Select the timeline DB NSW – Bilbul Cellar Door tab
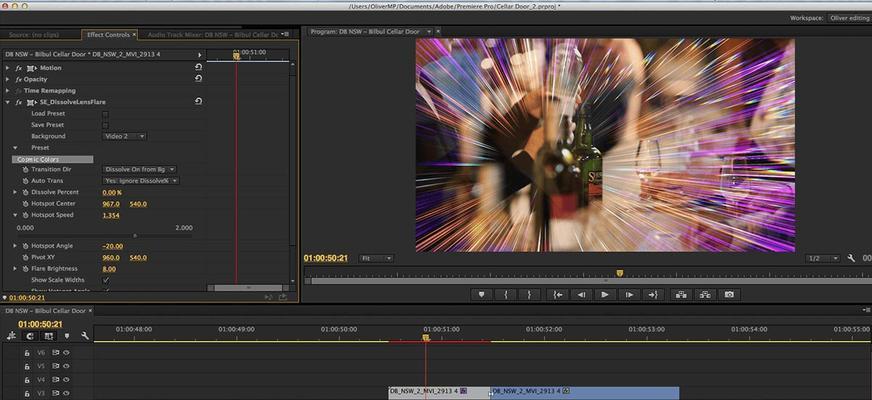Viewport: 872px width, 400px height. [x=46, y=310]
